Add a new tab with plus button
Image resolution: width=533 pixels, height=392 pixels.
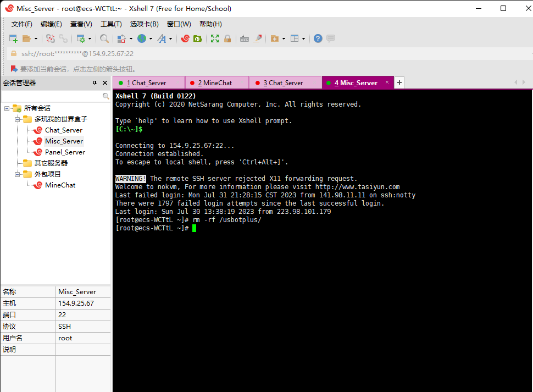(399, 83)
